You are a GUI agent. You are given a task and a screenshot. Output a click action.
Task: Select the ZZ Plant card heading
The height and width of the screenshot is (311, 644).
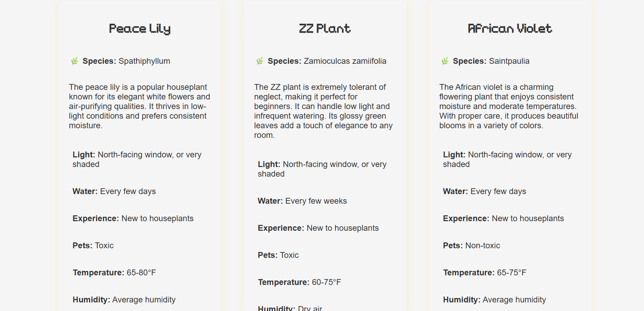point(325,28)
